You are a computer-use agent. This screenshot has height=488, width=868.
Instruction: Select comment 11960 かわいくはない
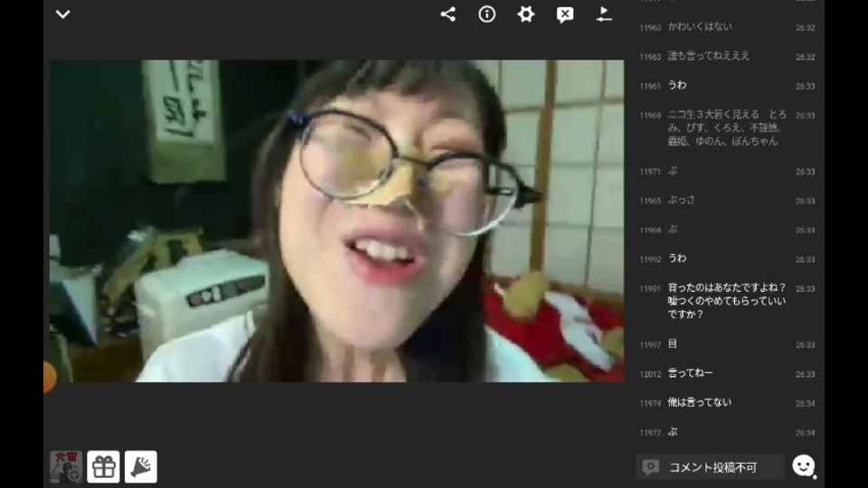tap(727, 26)
